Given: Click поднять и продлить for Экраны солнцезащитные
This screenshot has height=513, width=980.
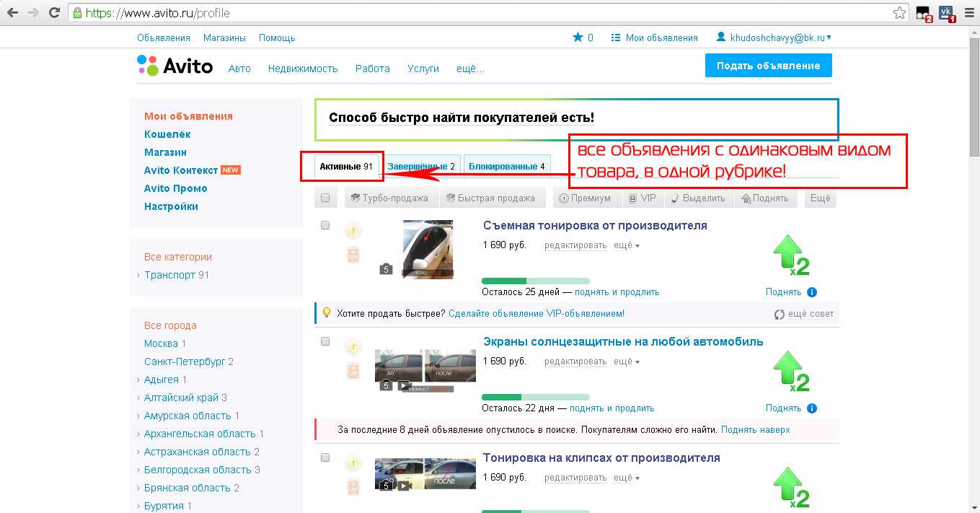Looking at the screenshot, I should (612, 408).
